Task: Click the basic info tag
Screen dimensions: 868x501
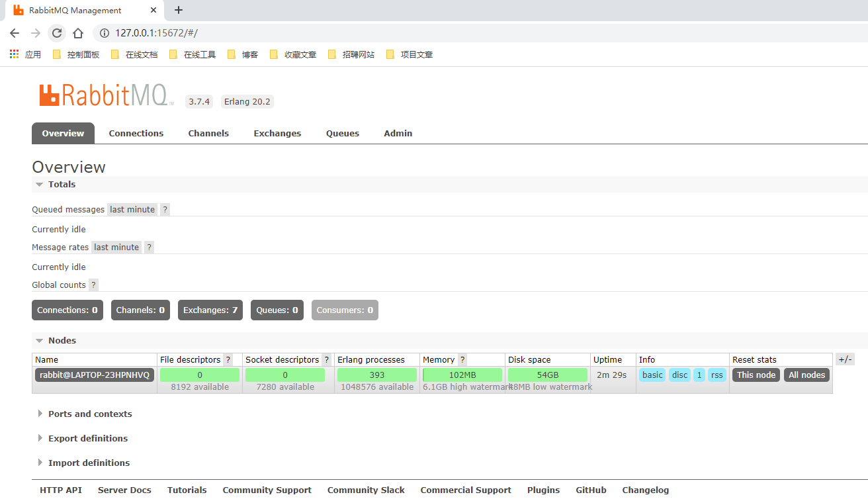Action: pos(652,375)
